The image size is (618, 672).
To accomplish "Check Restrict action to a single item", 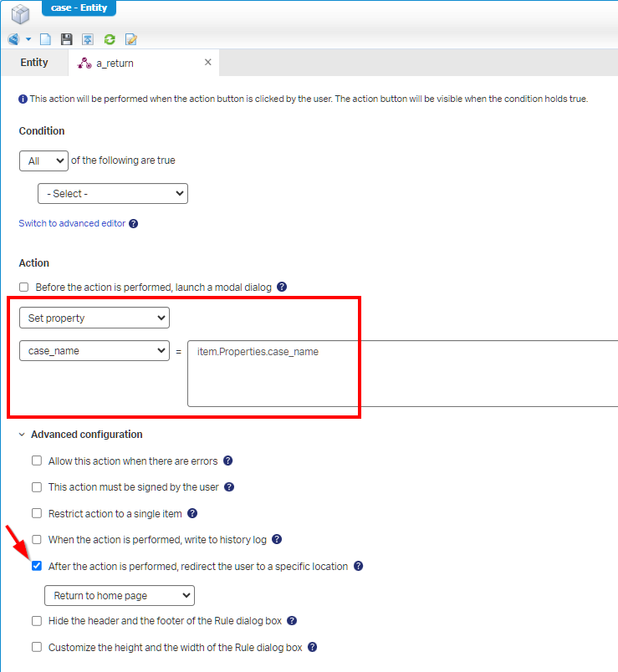I will (x=37, y=513).
